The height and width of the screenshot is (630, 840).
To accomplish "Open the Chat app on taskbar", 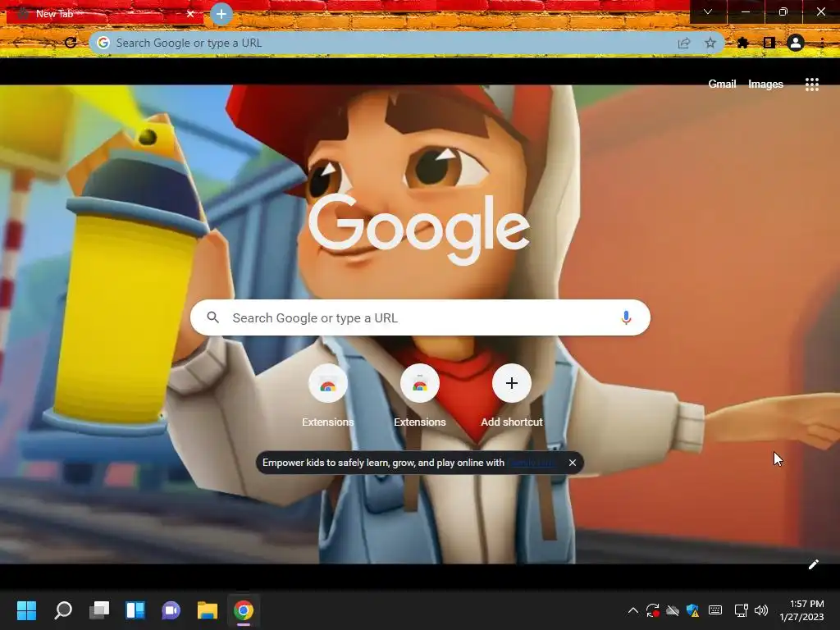I will click(171, 610).
